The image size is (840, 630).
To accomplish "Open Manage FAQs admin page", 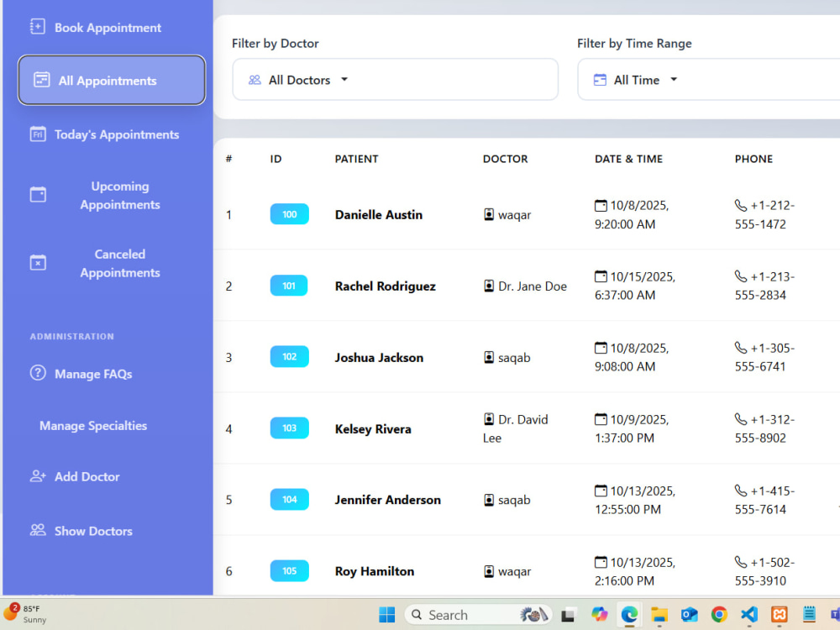I will [81, 374].
